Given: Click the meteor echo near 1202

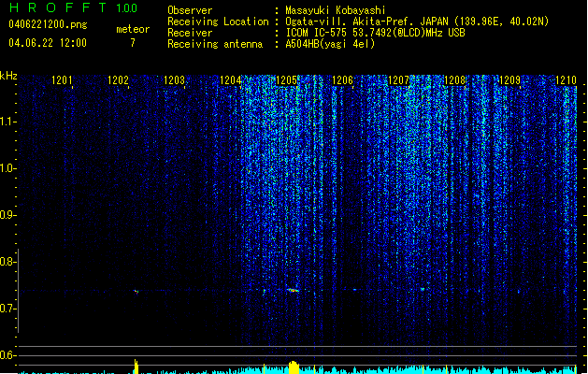Looking at the screenshot, I should [x=136, y=291].
